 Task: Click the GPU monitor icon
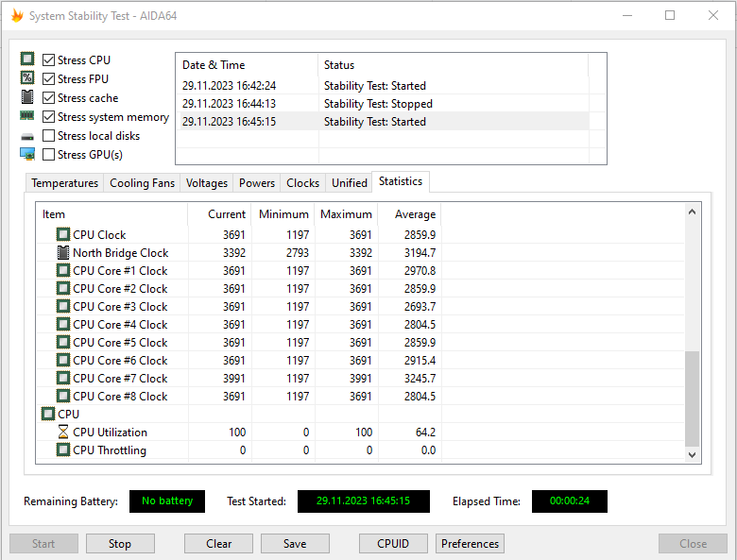27,154
